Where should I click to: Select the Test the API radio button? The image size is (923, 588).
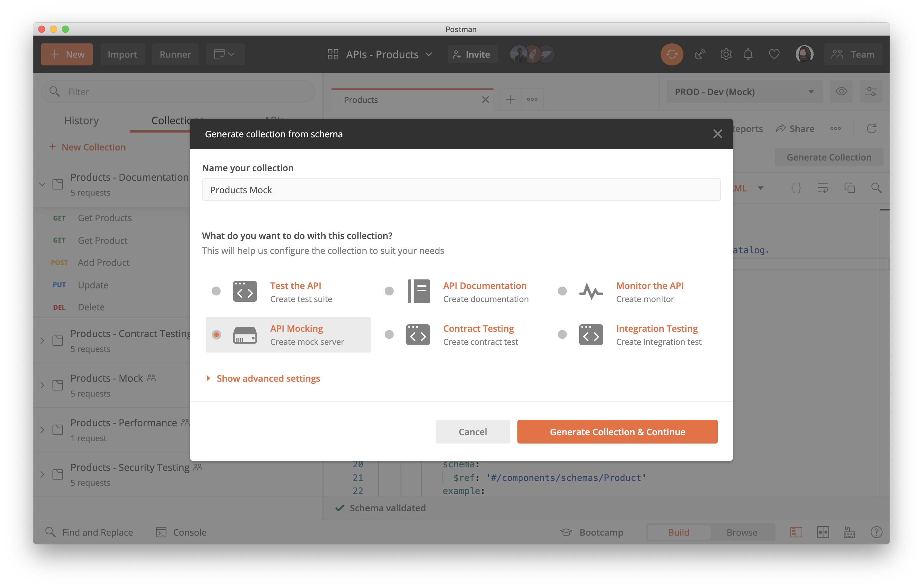pyautogui.click(x=216, y=291)
